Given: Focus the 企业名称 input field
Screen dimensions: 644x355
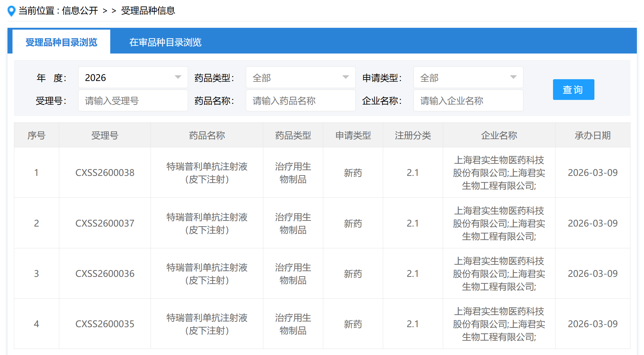Looking at the screenshot, I should (x=468, y=101).
